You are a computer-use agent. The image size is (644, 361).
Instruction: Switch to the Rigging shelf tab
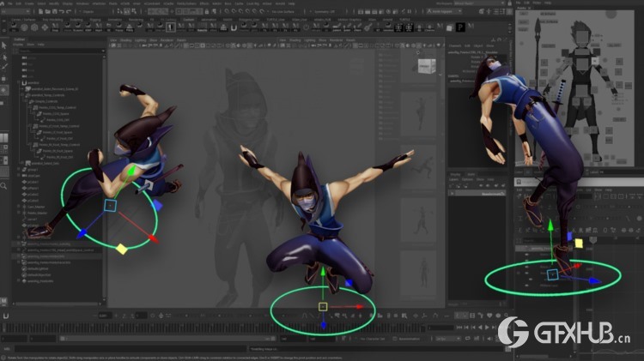point(95,19)
